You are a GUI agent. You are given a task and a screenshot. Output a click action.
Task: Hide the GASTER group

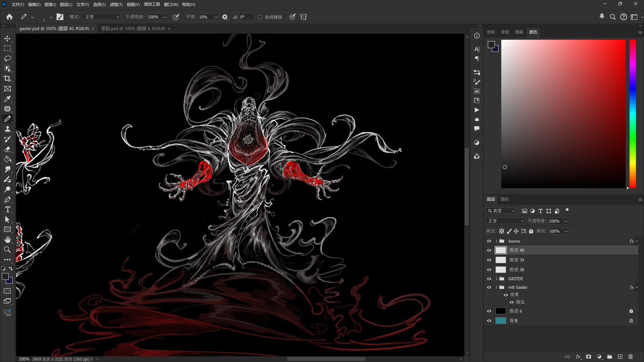pos(489,279)
